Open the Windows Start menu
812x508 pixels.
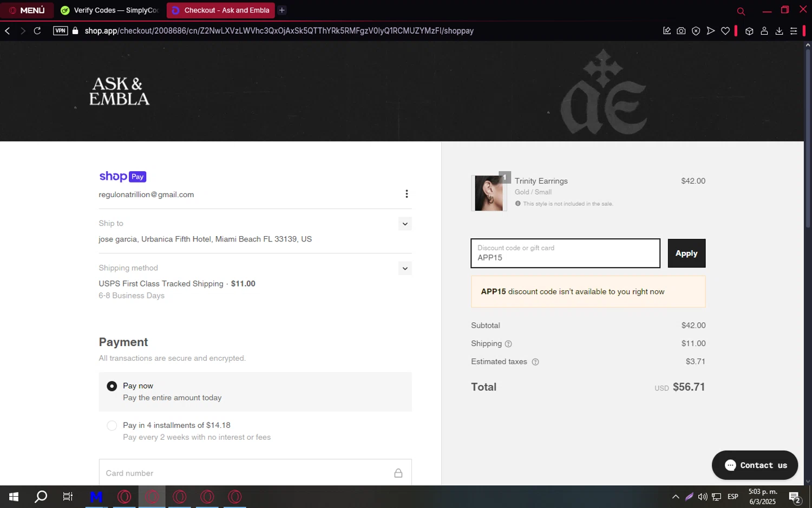pyautogui.click(x=14, y=497)
